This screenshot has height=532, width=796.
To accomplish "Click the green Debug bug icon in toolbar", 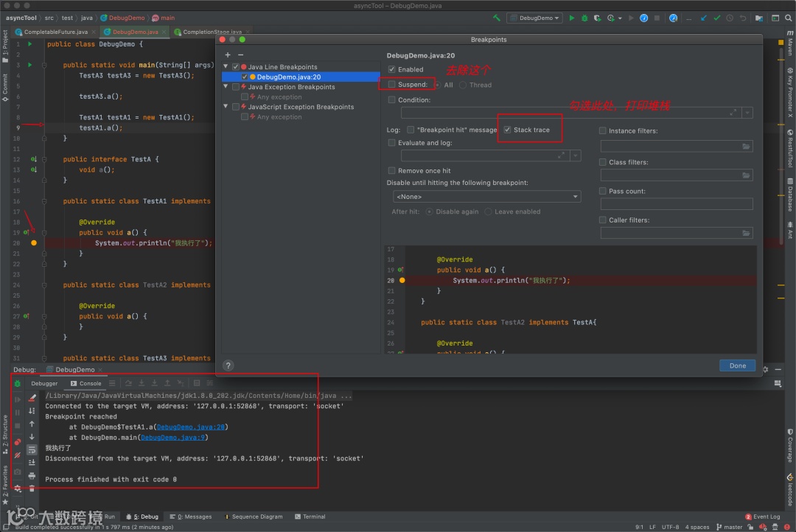I will click(x=584, y=18).
